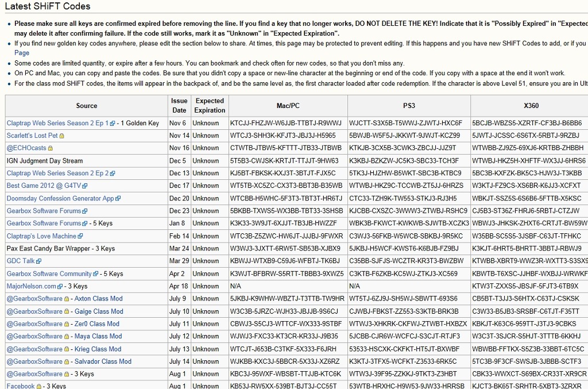This screenshot has height=389, width=588.
Task: Open external link icon after Claptrap's Love Machine
Action: pos(80,236)
